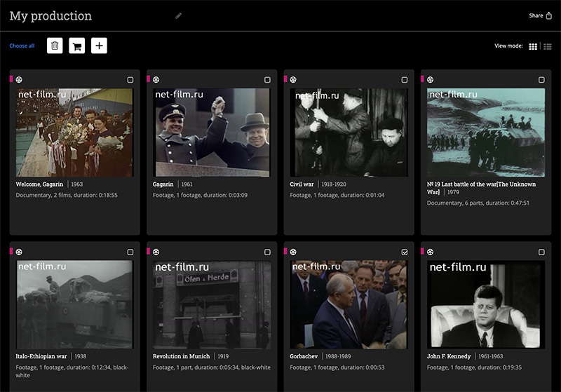Image resolution: width=561 pixels, height=392 pixels.
Task: Click the Share upload icon
Action: (x=549, y=15)
